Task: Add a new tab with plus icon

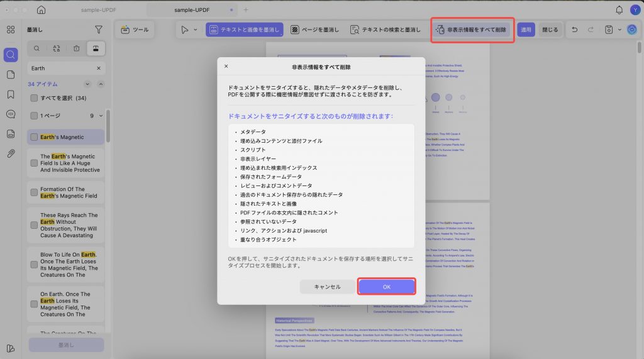Action: point(246,10)
